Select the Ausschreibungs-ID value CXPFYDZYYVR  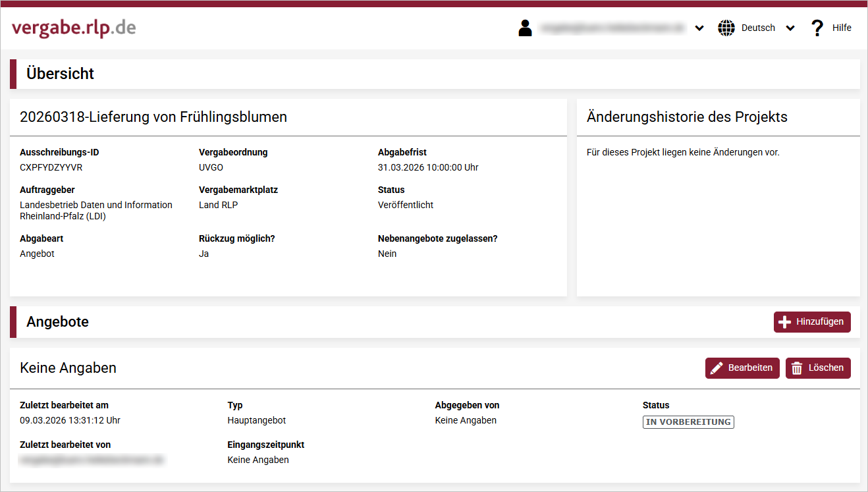[51, 167]
